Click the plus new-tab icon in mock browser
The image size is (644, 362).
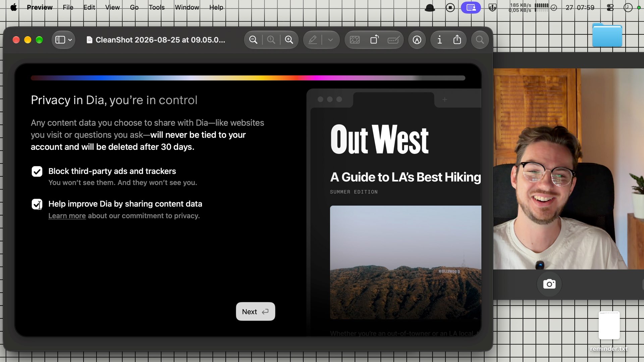point(444,100)
